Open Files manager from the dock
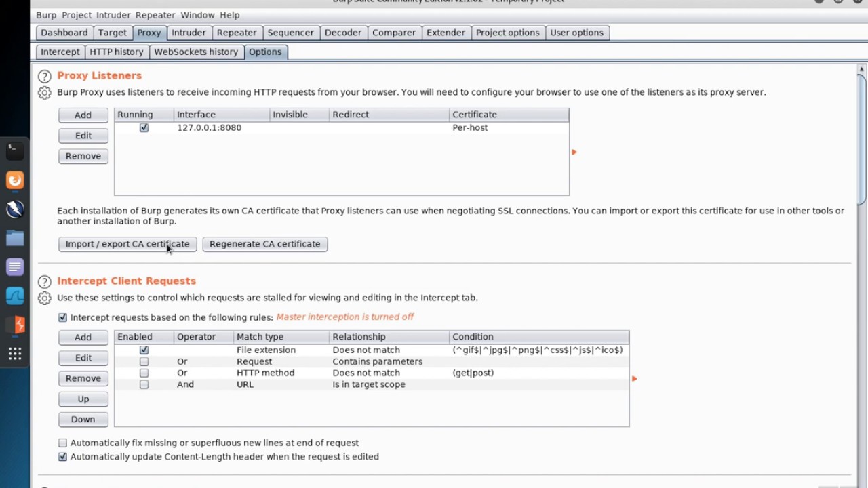 tap(15, 239)
